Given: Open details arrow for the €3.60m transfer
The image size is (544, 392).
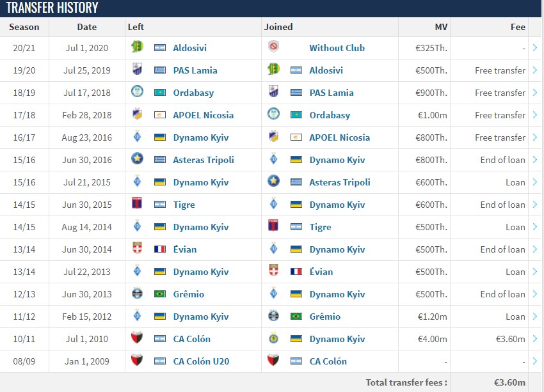Looking at the screenshot, I should coord(535,339).
